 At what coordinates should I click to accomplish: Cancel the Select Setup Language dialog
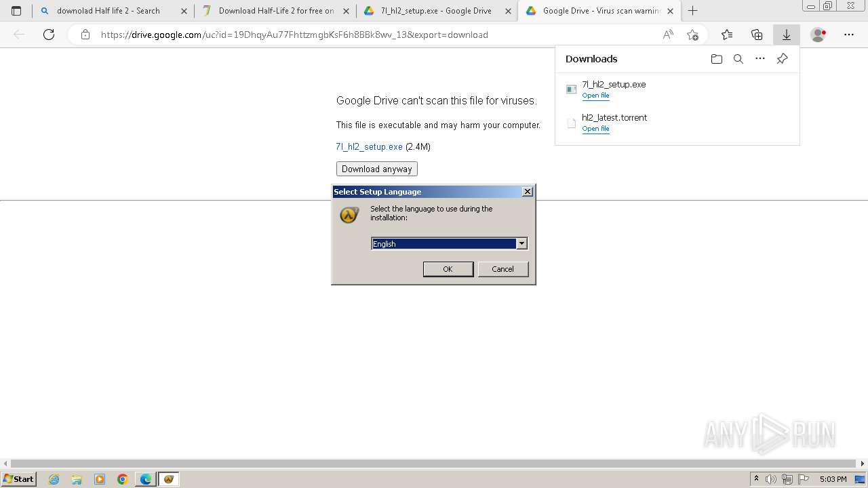click(502, 269)
